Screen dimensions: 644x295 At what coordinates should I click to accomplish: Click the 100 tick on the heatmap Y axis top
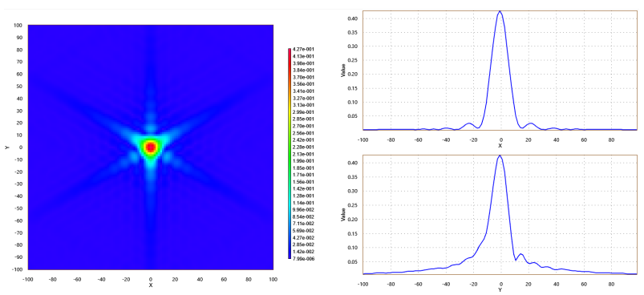point(18,25)
